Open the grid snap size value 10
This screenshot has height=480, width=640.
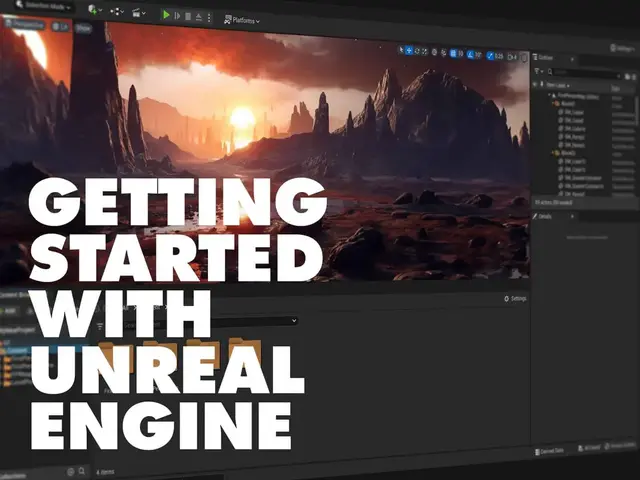point(460,53)
